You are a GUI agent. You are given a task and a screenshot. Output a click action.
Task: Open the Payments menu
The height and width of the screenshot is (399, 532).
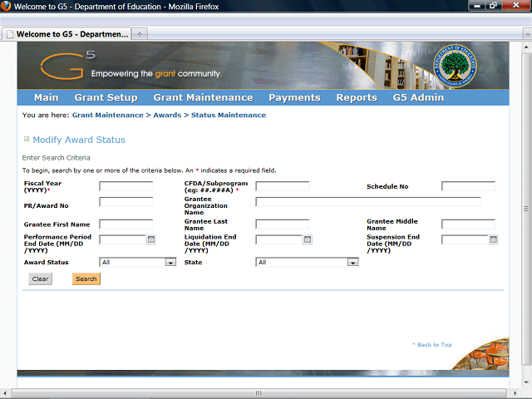[x=294, y=97]
